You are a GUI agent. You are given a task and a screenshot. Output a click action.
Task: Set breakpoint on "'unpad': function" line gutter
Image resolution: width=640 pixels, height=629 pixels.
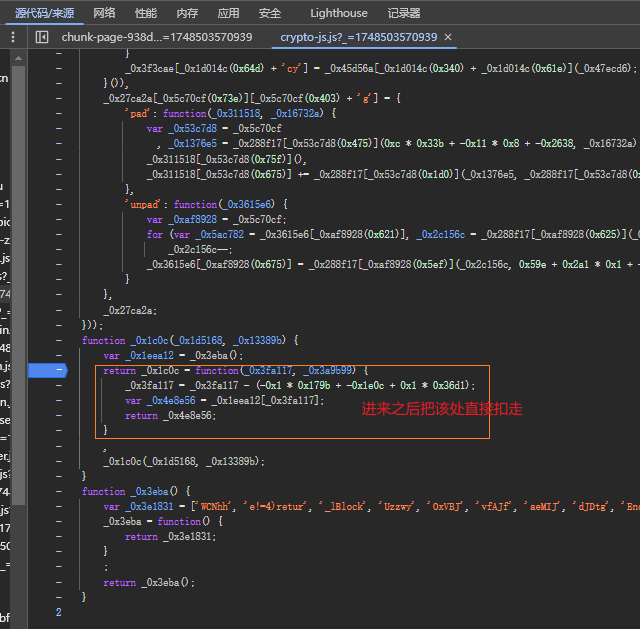(x=59, y=204)
